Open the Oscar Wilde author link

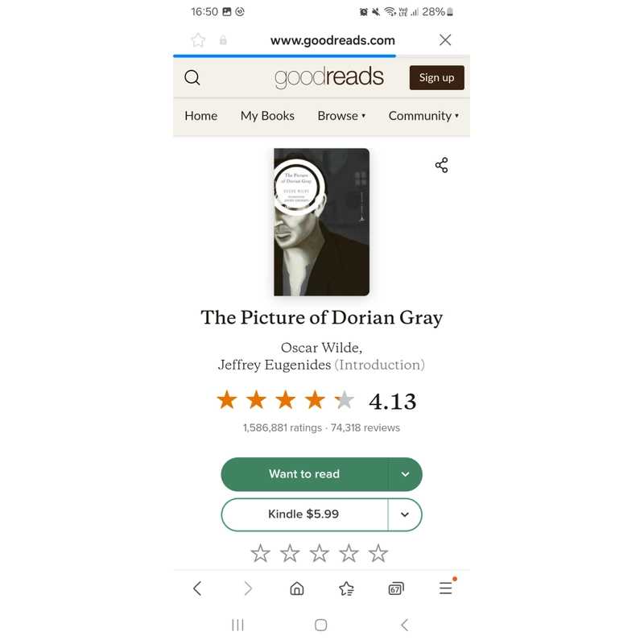(320, 348)
